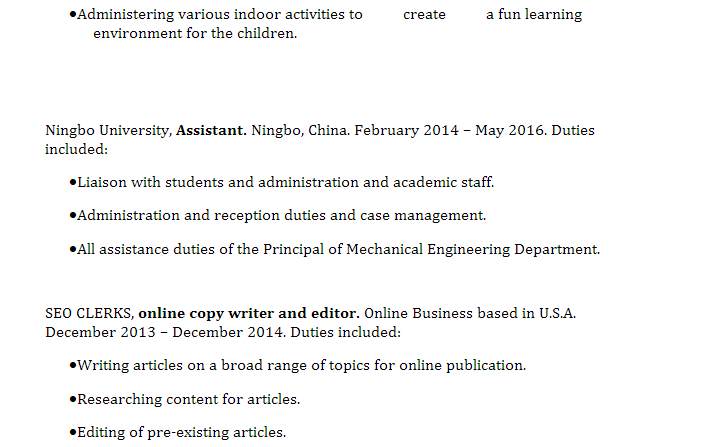
Task: Click "February 2014 – May 2016." date text
Action: [x=451, y=130]
